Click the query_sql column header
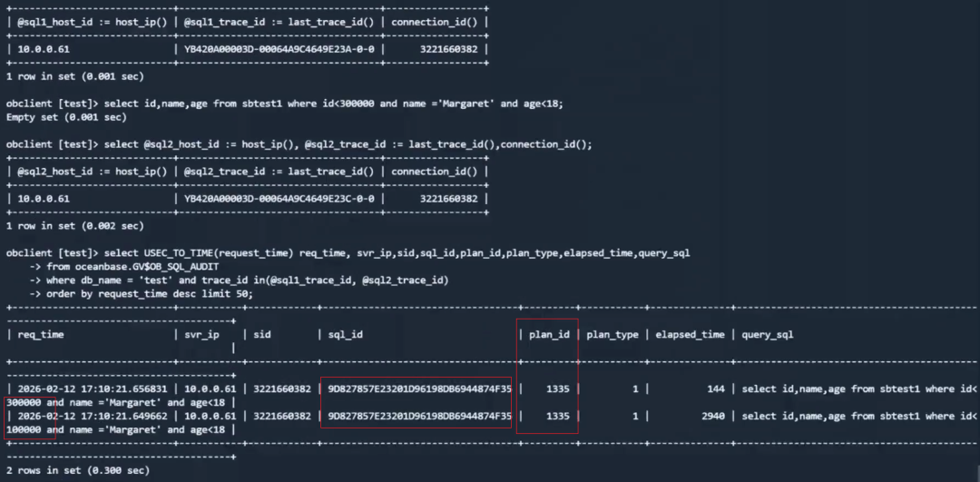Viewport: 980px width, 482px height. (x=768, y=334)
